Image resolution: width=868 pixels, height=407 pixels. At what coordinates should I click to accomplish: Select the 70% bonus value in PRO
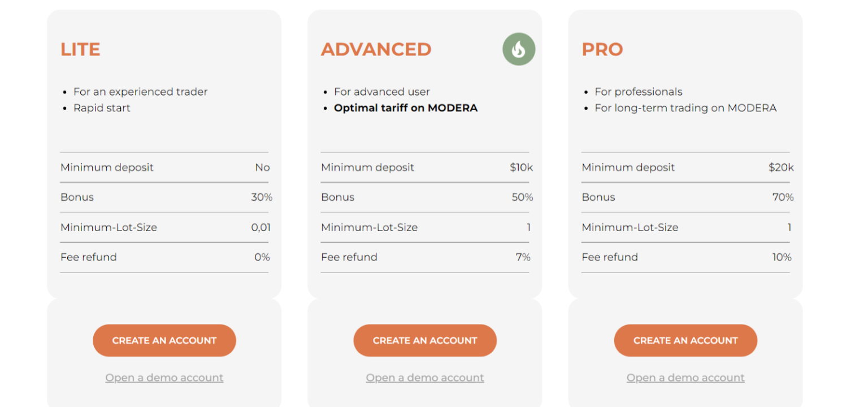[783, 197]
